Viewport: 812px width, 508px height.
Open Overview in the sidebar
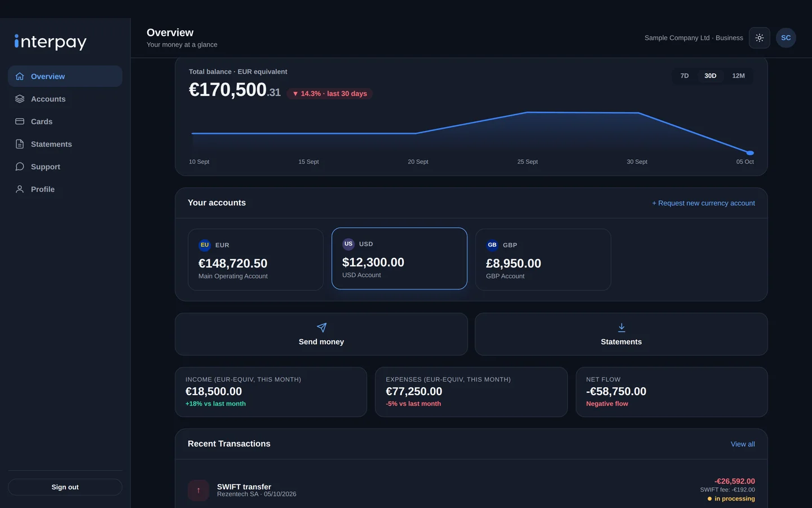[65, 76]
